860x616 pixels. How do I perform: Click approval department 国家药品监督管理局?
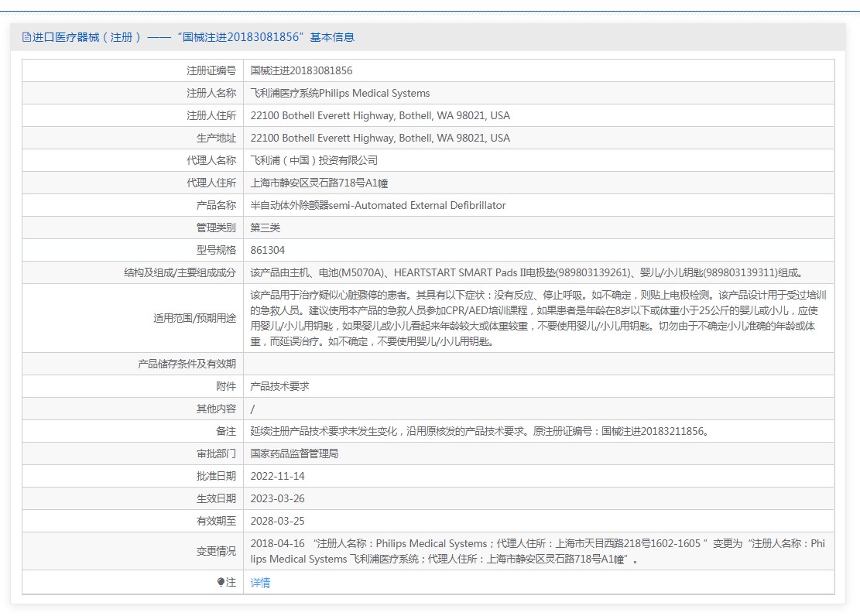click(294, 453)
